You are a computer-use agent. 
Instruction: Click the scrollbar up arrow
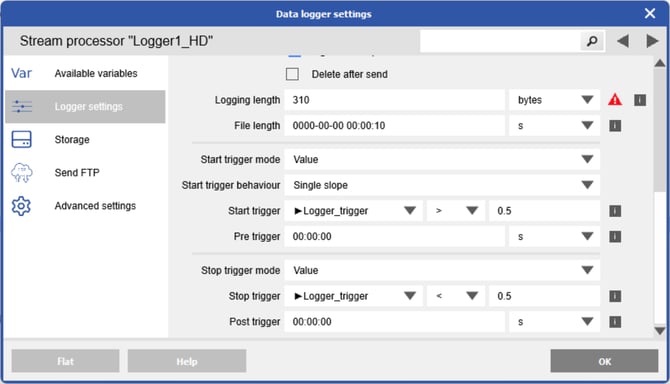660,63
